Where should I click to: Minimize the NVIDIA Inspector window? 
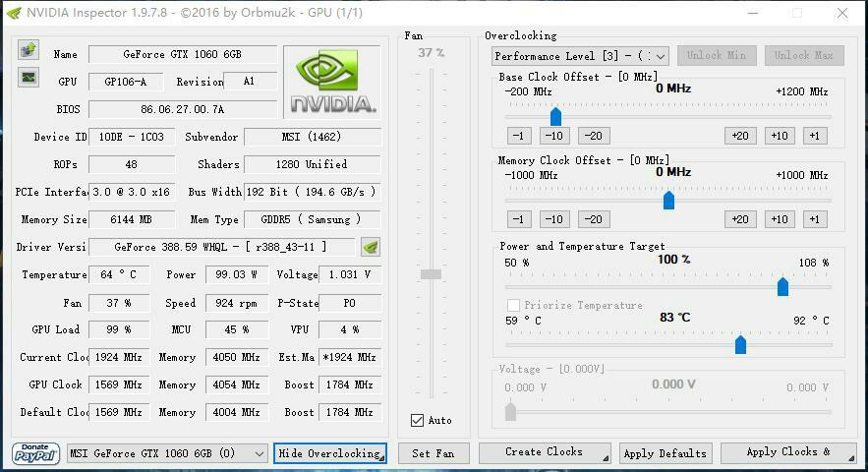[x=753, y=13]
